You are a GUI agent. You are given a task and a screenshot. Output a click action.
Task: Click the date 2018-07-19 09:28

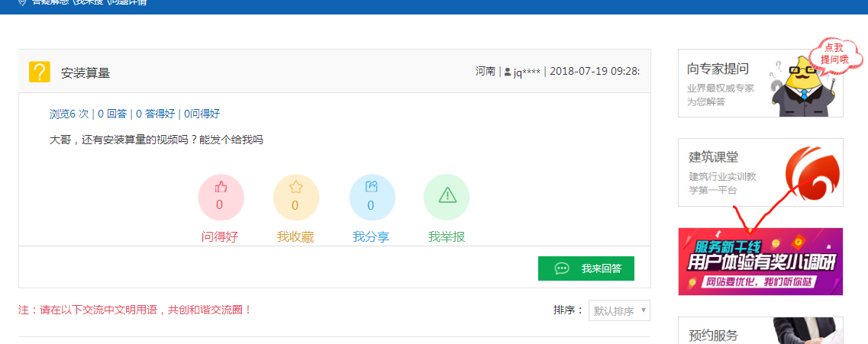(x=595, y=72)
